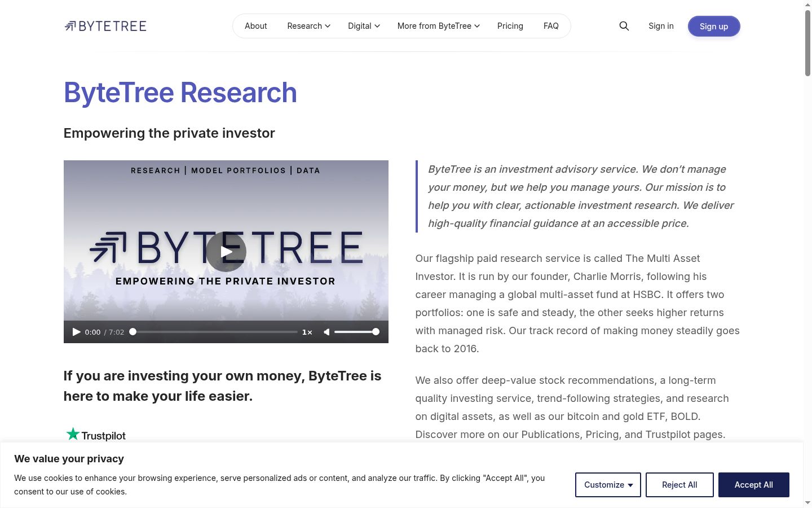Expand the Digital menu
Screen dimensions: 812x508
[364, 26]
